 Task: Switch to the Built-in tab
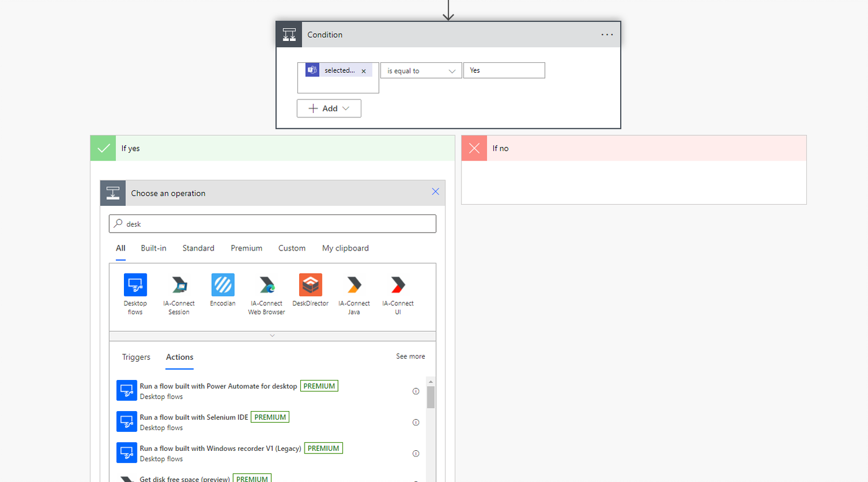pos(154,248)
